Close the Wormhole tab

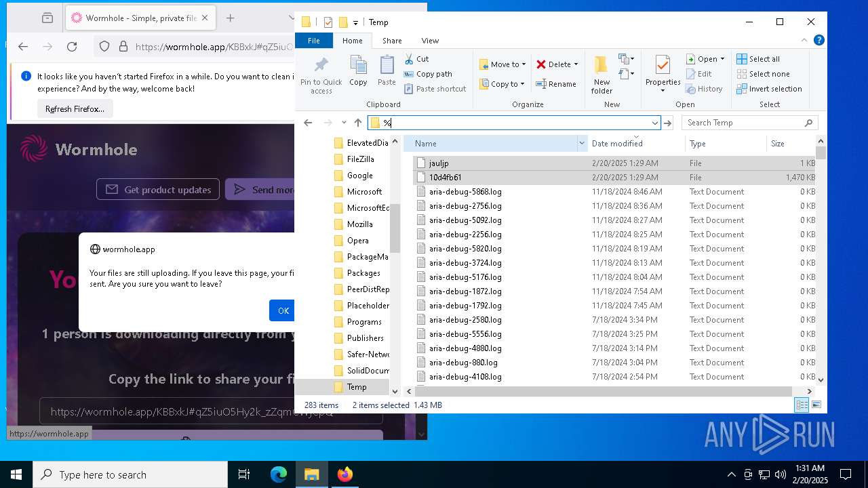pos(205,18)
